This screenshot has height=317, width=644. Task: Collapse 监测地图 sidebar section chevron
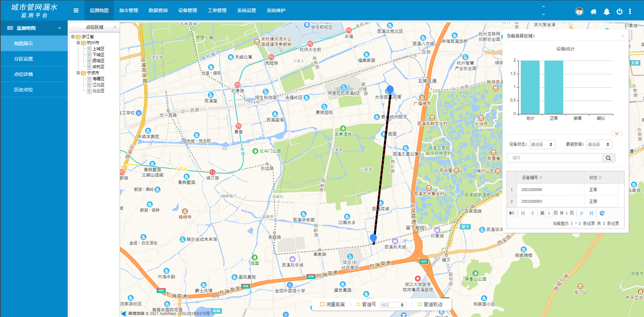point(60,28)
